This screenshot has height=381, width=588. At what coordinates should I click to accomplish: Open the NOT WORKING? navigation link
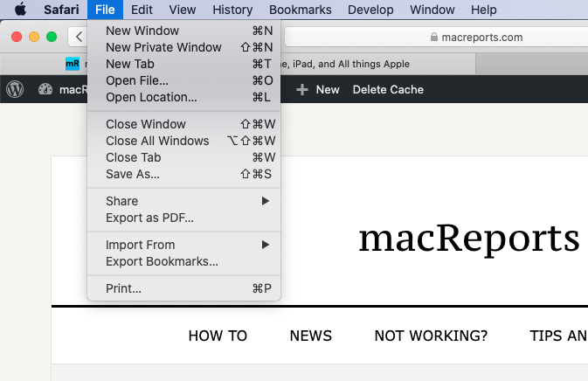click(x=431, y=336)
